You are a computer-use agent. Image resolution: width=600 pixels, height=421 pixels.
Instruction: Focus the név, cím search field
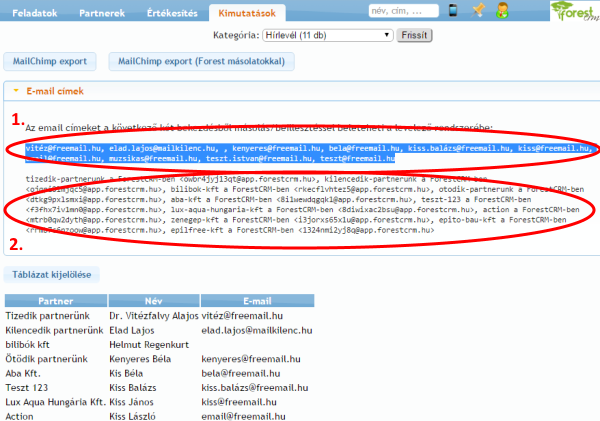(x=404, y=11)
